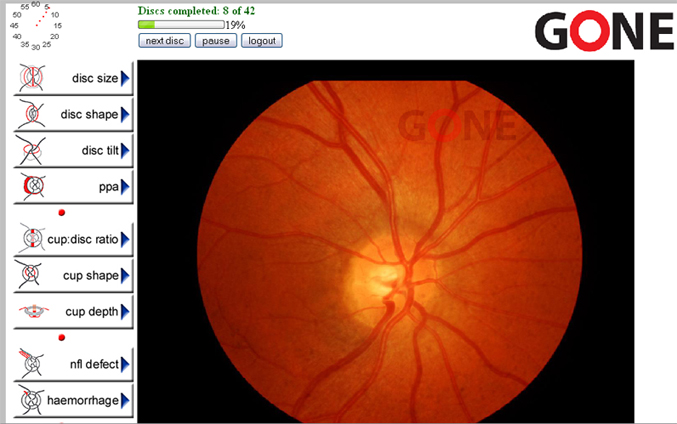The image size is (677, 424).
Task: Click the discs completed progress bar
Action: pos(181,25)
